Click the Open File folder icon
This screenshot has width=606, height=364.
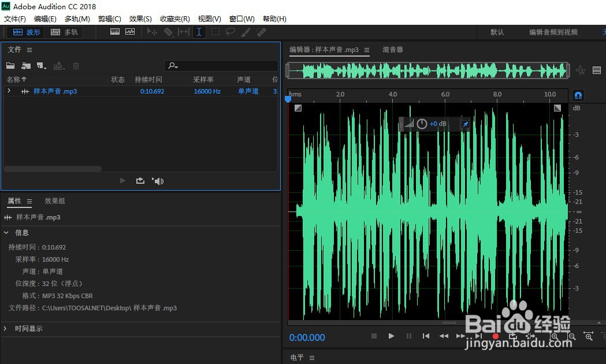tap(10, 66)
